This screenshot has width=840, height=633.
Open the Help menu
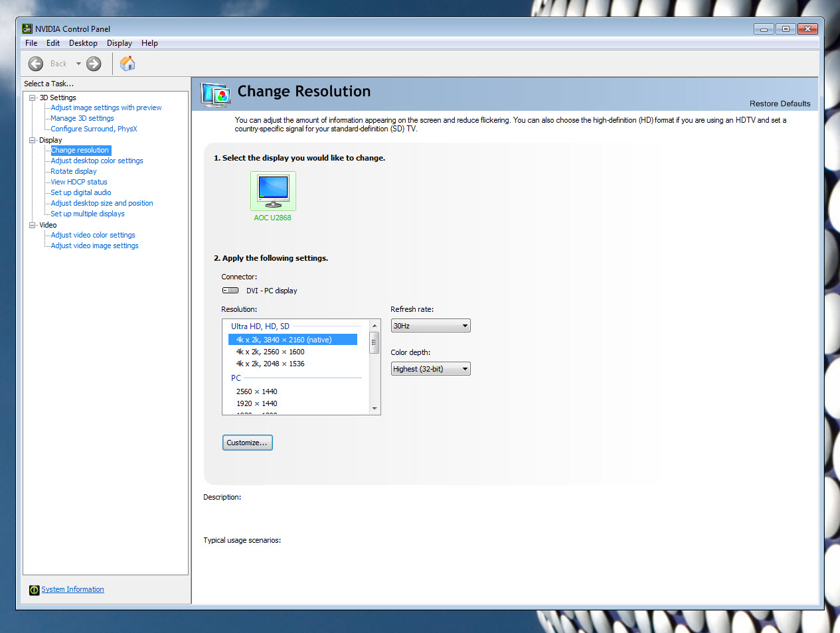[149, 43]
